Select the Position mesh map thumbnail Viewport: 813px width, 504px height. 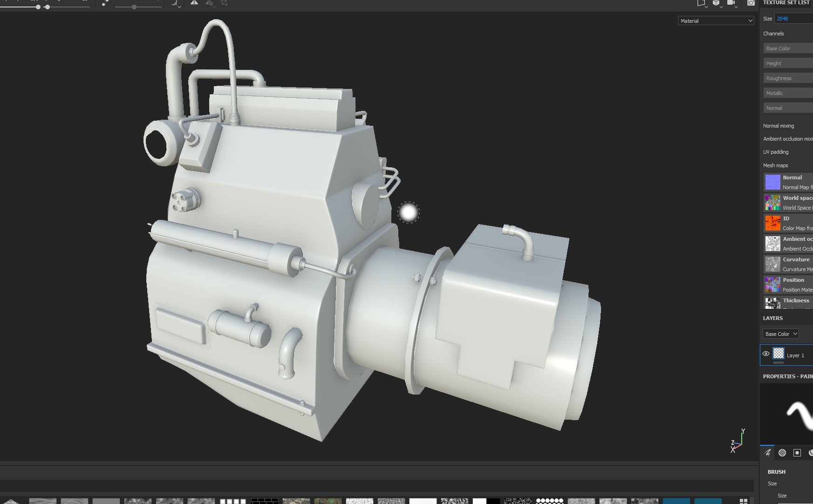pyautogui.click(x=772, y=285)
